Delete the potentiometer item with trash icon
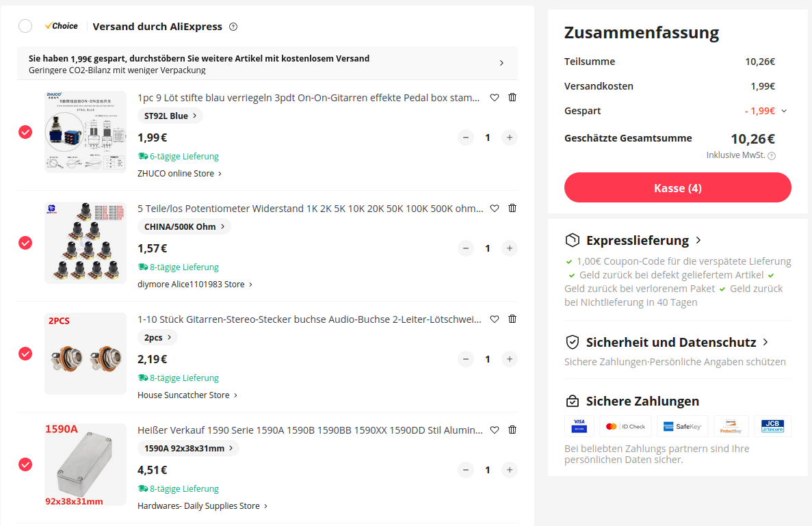Viewport: 812px width, 526px height. [x=512, y=208]
